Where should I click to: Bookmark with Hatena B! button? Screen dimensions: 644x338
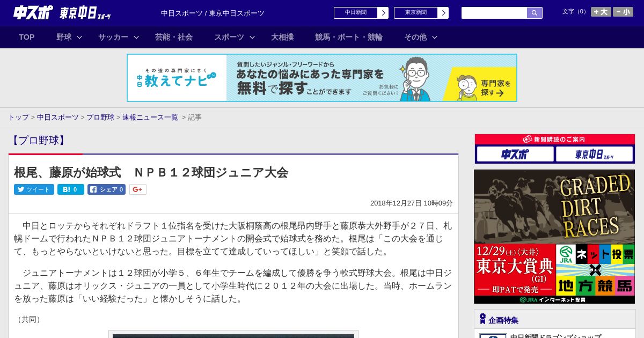point(71,189)
